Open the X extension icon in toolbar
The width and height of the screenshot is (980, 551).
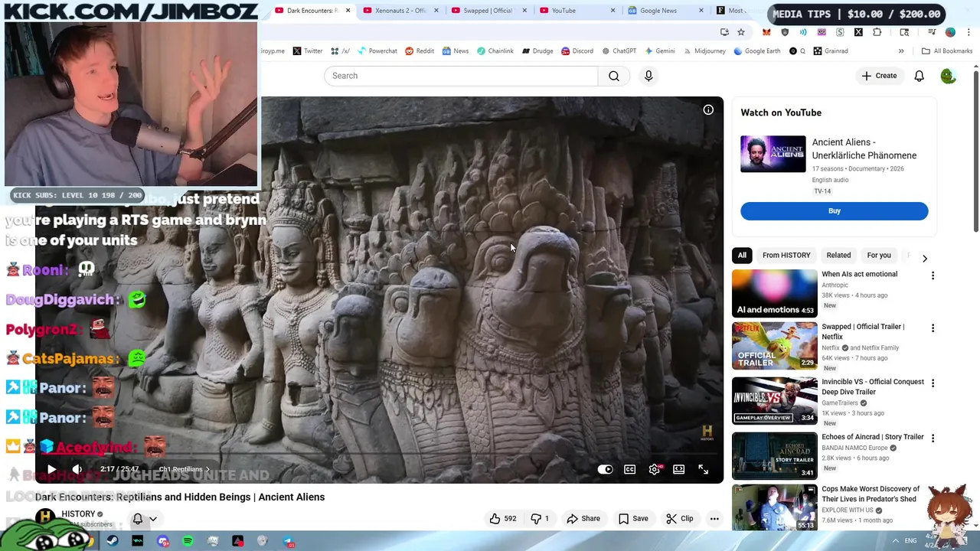click(x=858, y=32)
